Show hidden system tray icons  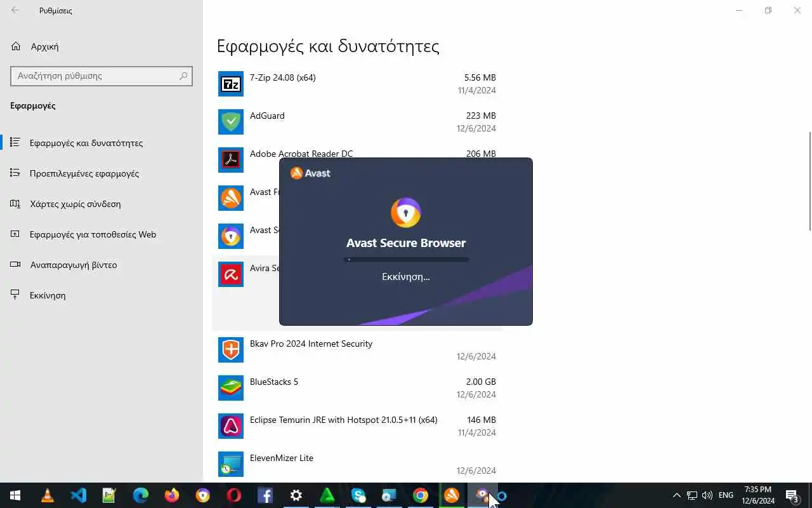[676, 495]
